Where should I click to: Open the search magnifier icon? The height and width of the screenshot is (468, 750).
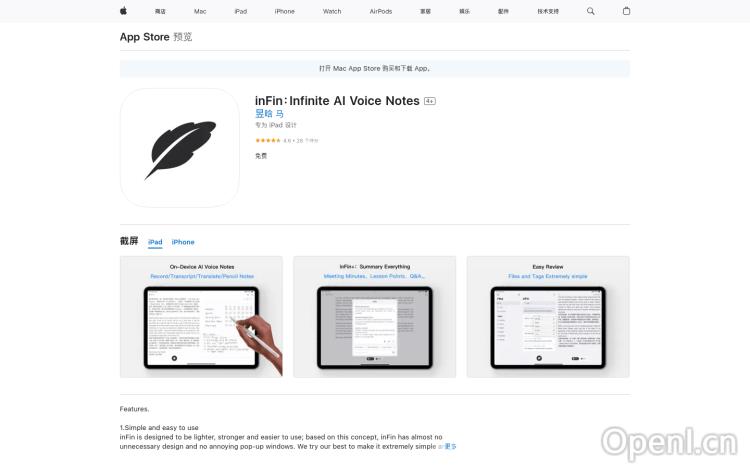pos(591,11)
